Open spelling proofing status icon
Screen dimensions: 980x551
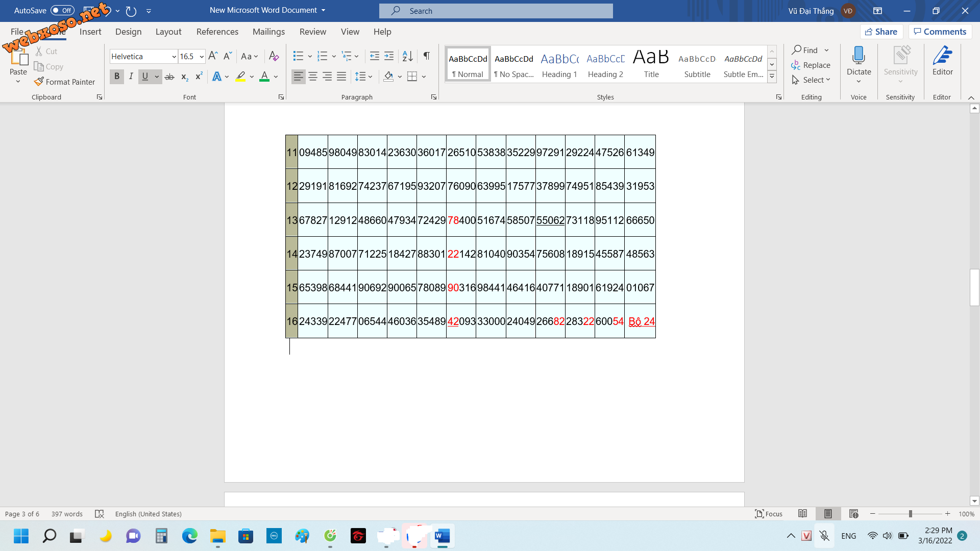point(100,514)
